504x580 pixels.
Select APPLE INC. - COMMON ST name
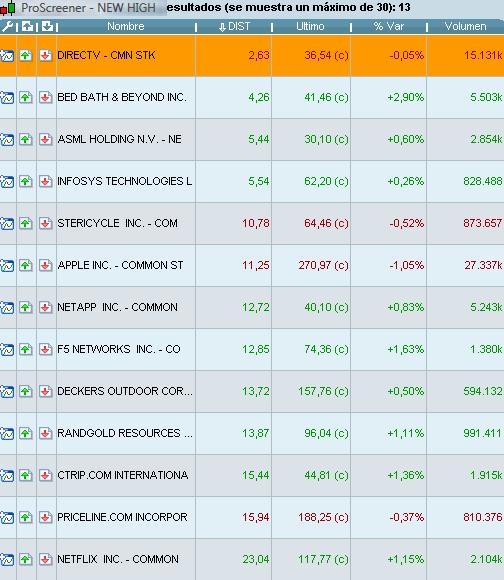pyautogui.click(x=120, y=266)
